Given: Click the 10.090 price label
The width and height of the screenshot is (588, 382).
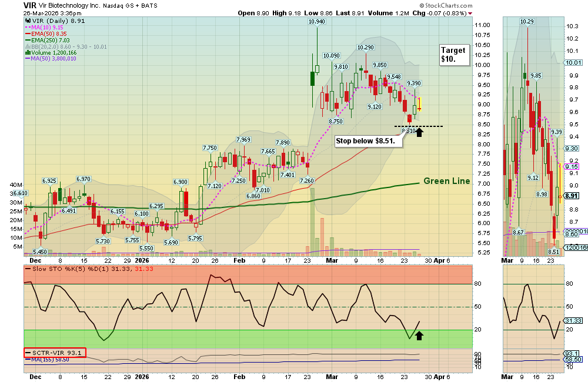Looking at the screenshot, I should pos(332,56).
